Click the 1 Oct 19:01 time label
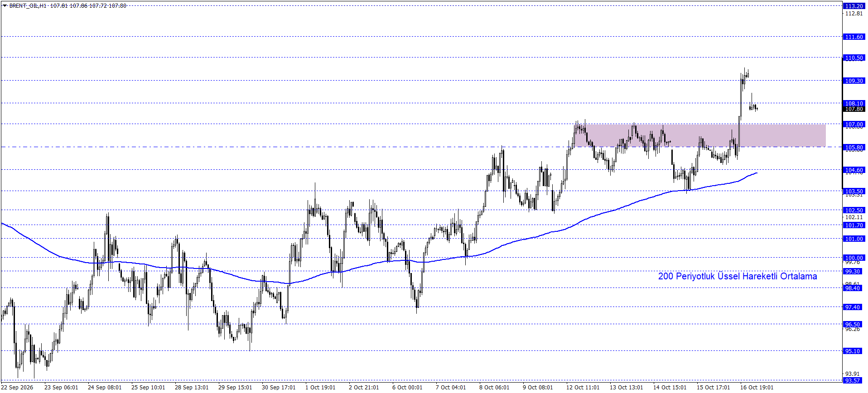 320,387
